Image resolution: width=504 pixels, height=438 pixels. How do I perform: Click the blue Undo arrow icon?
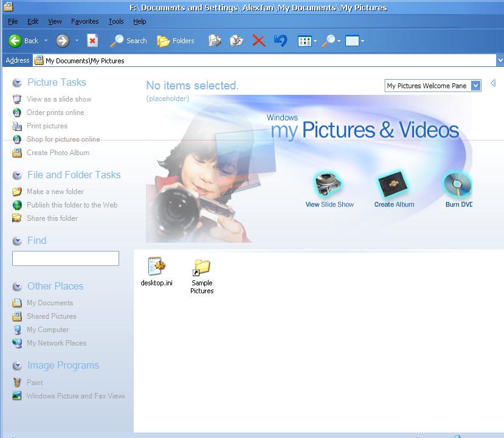coord(280,41)
